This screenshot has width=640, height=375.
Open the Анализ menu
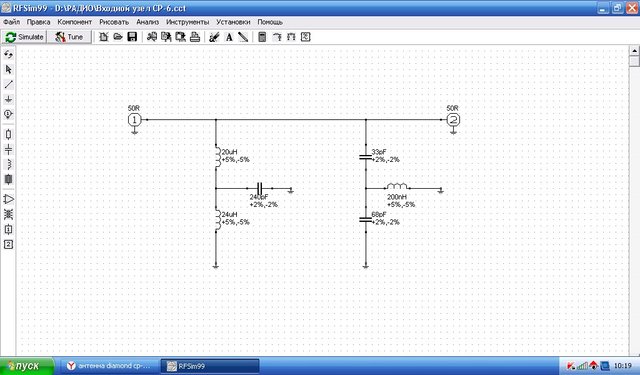[147, 22]
